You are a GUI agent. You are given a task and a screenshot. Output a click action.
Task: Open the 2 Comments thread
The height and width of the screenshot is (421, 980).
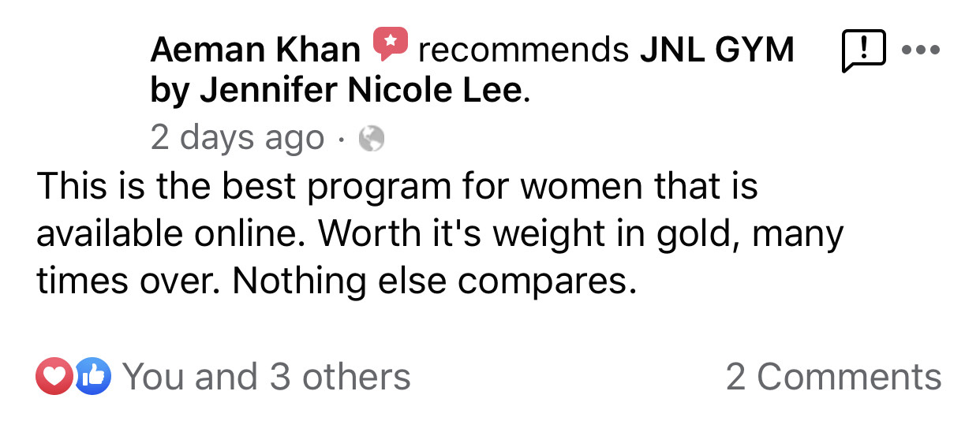tap(834, 377)
